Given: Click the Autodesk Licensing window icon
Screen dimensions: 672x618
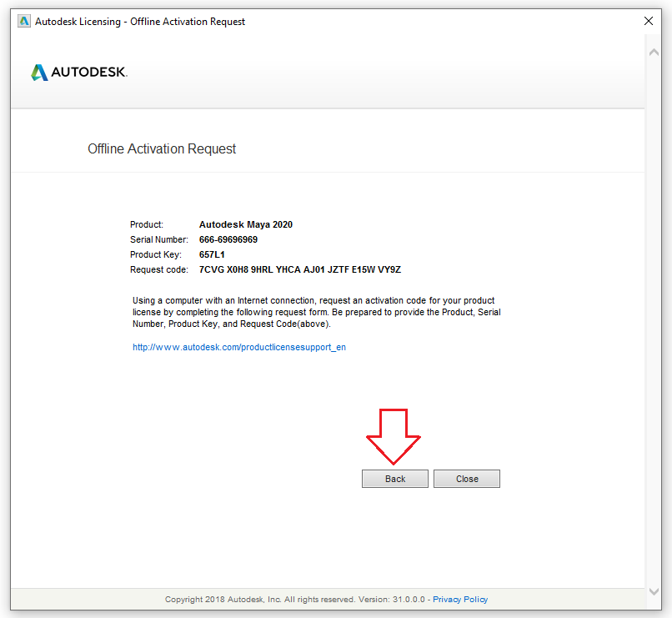Looking at the screenshot, I should (x=23, y=21).
